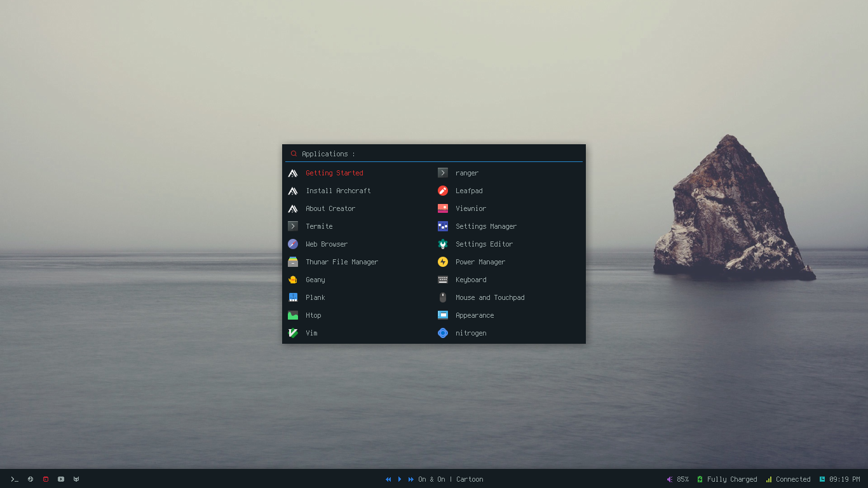Image resolution: width=868 pixels, height=488 pixels.
Task: Skip to previous track in bar
Action: point(388,479)
